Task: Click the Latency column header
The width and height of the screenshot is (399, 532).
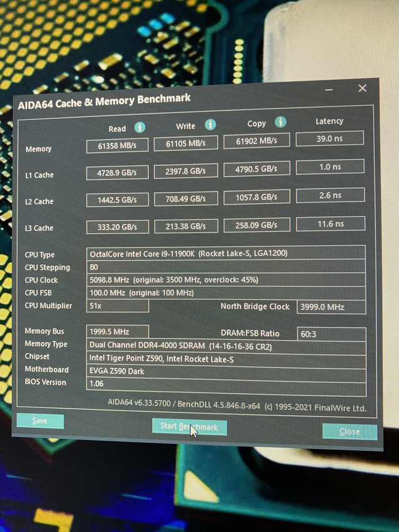Action: (x=329, y=121)
